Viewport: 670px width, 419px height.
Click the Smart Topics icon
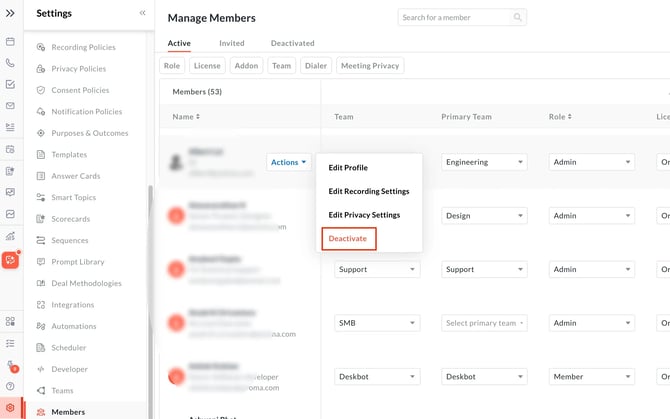click(41, 197)
